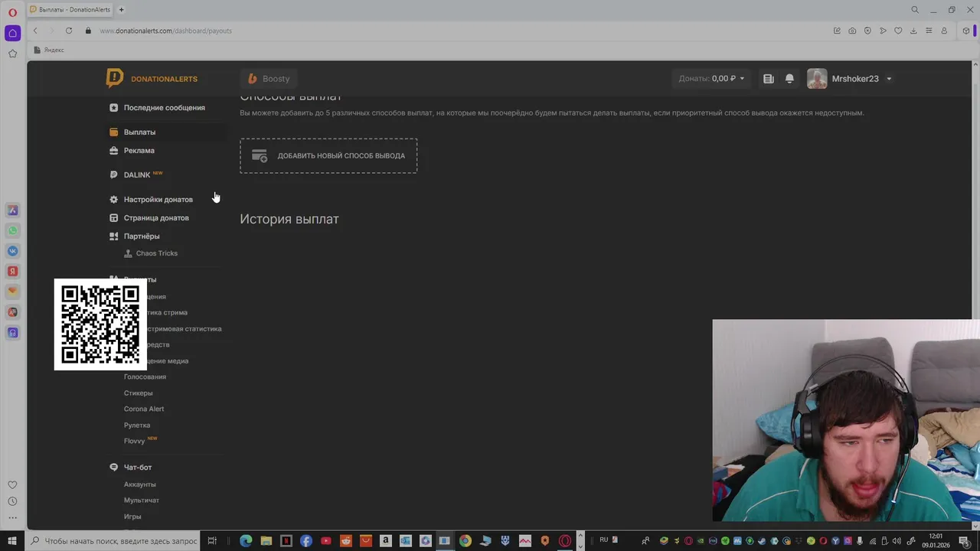Open Chaos Tricks partner item

click(x=156, y=253)
